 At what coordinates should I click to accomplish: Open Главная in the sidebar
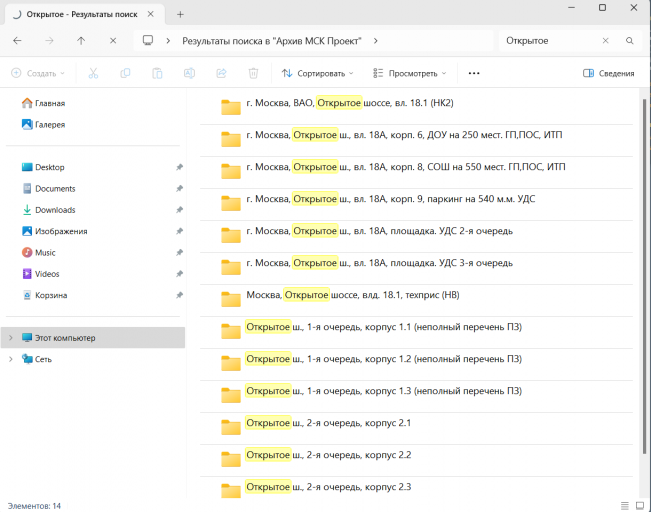[43, 103]
